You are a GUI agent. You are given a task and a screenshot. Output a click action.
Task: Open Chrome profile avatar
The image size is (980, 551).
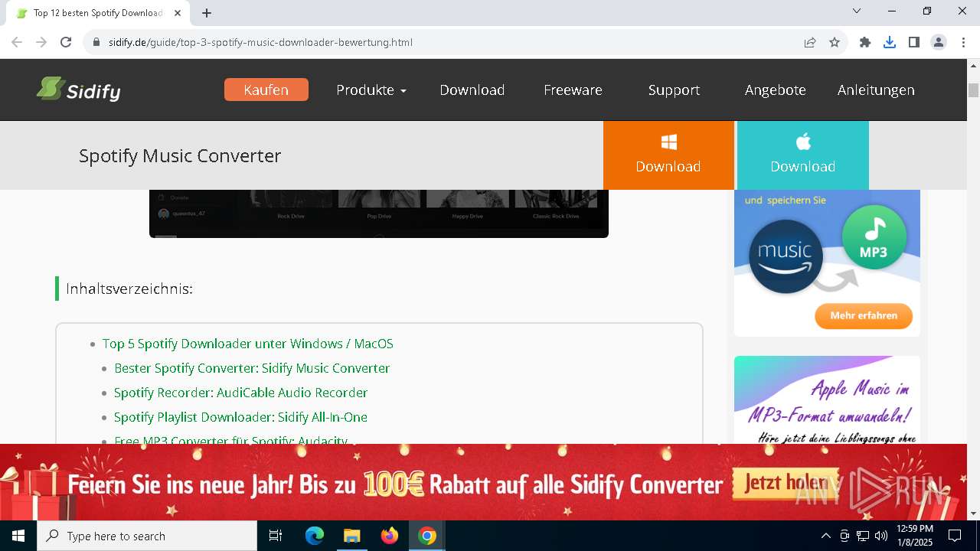point(939,42)
